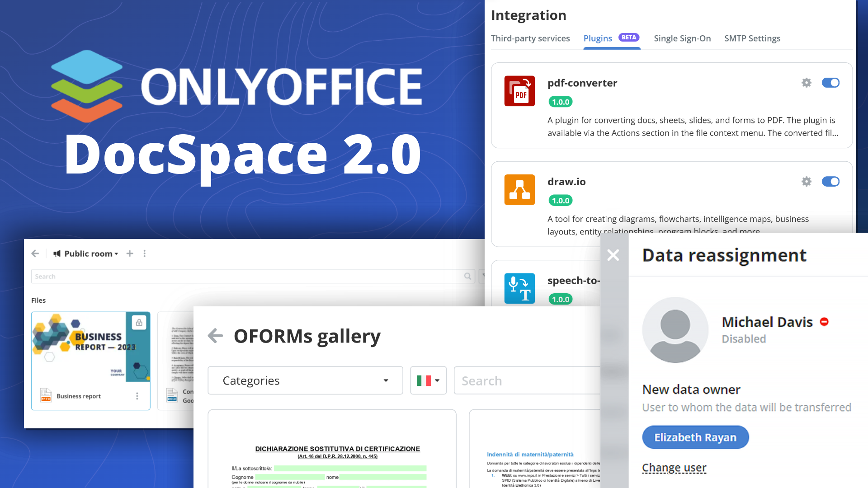Click the lock icon on Business report
Viewport: 868px width, 488px height.
pos(139,322)
